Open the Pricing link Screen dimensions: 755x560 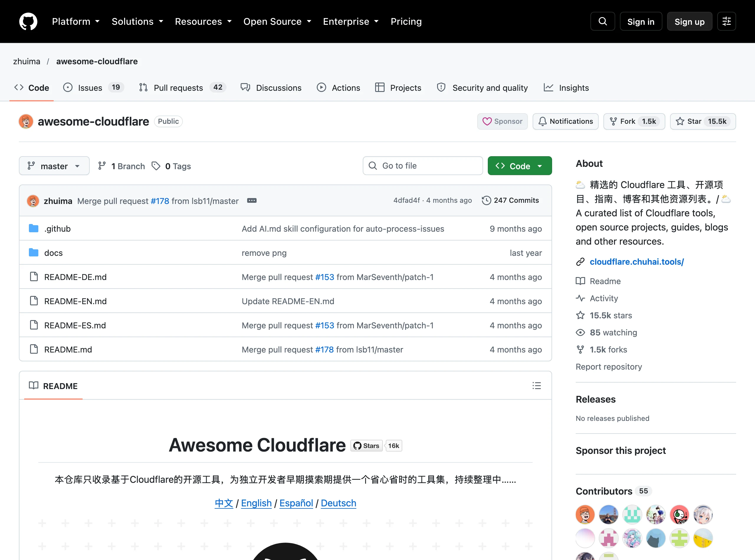406,21
